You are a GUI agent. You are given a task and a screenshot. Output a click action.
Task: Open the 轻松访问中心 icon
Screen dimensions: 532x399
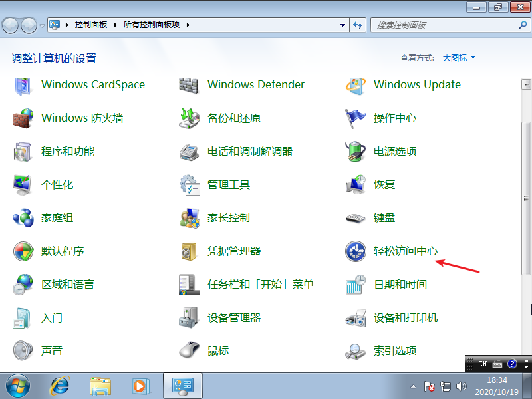click(356, 251)
